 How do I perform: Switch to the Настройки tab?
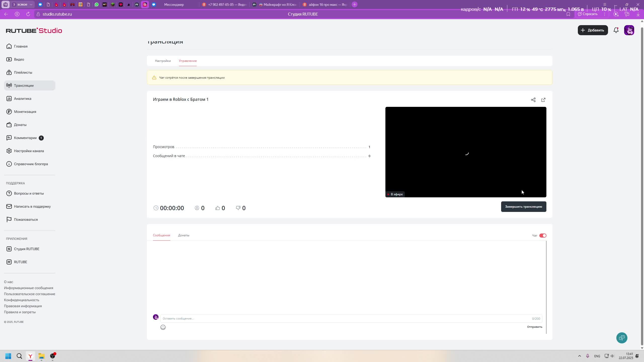coord(163,61)
